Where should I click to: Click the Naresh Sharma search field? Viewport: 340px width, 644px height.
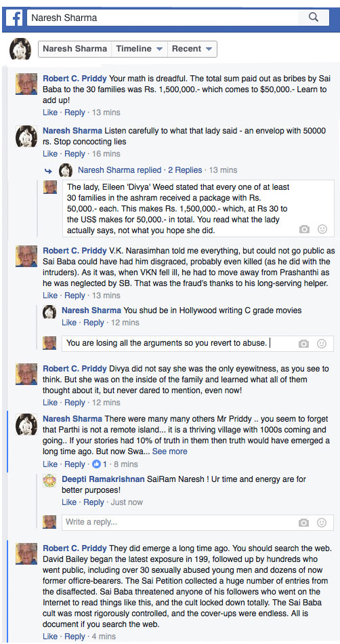(163, 18)
